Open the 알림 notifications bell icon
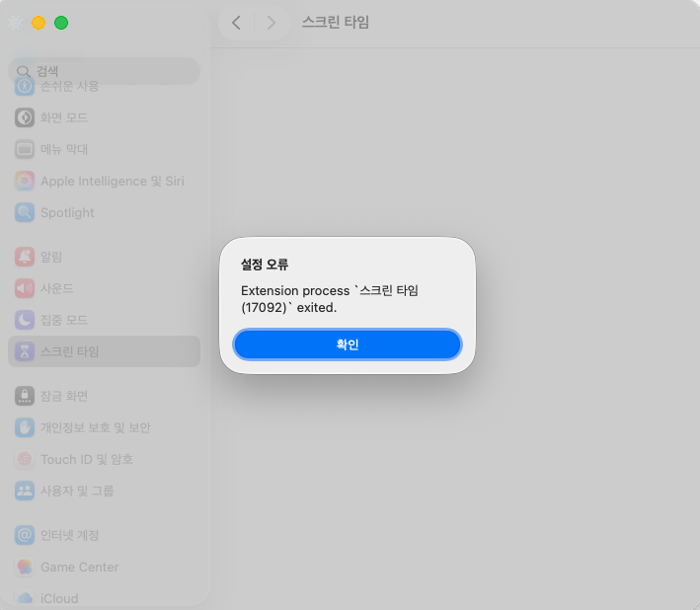Image resolution: width=700 pixels, height=610 pixels. click(25, 257)
